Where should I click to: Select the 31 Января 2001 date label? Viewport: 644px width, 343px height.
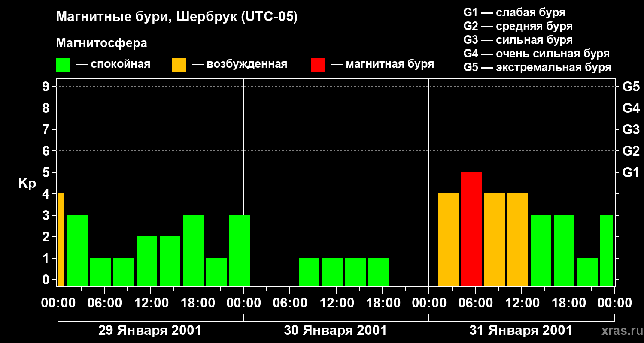[521, 331]
